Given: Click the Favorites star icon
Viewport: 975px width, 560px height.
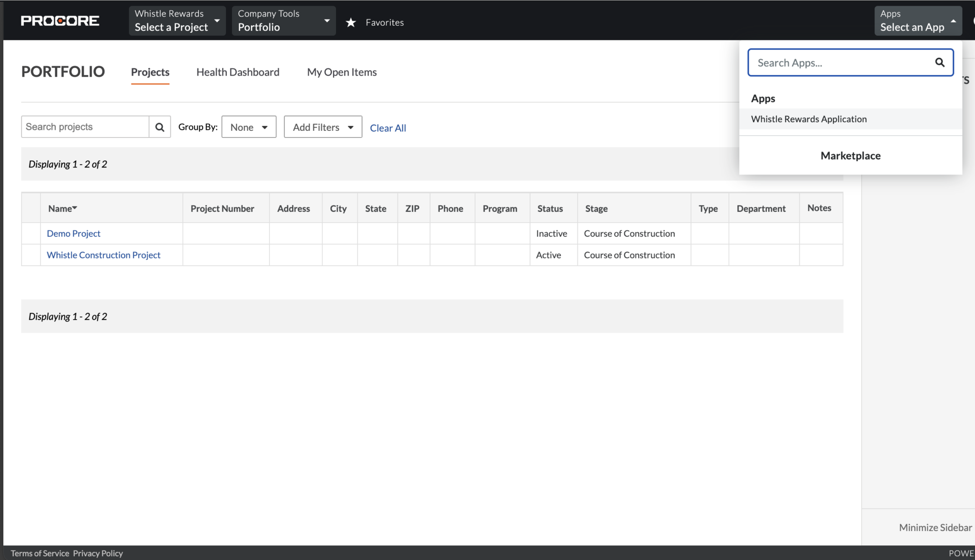Looking at the screenshot, I should tap(351, 22).
